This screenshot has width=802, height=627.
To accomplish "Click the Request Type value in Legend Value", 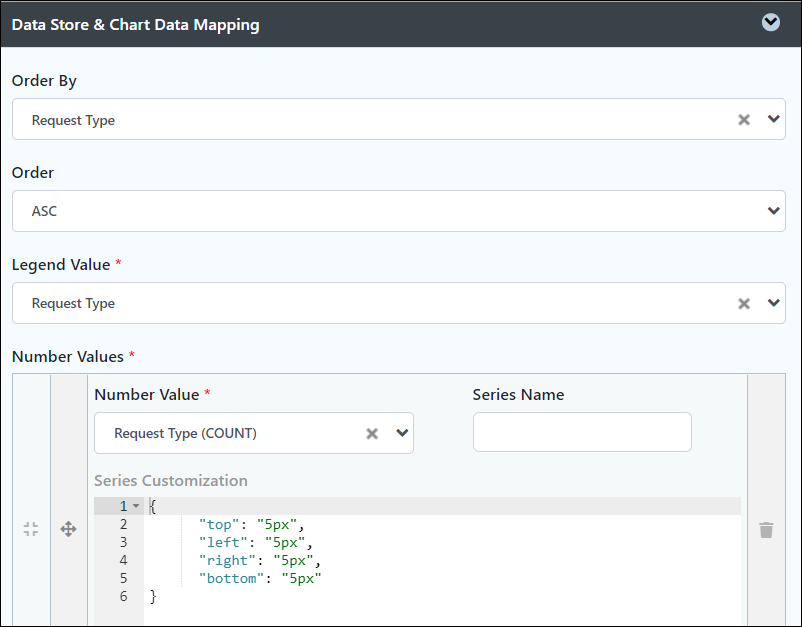I will (x=73, y=303).
